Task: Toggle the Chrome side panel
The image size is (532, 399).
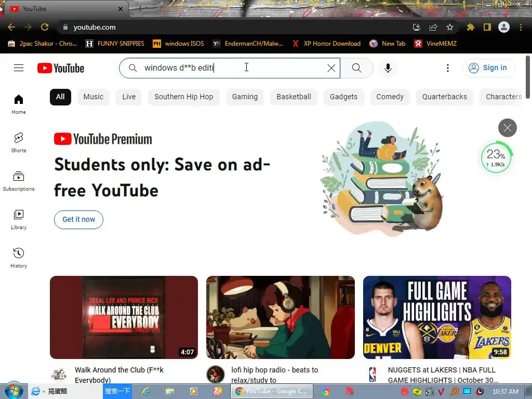Action: point(487,27)
